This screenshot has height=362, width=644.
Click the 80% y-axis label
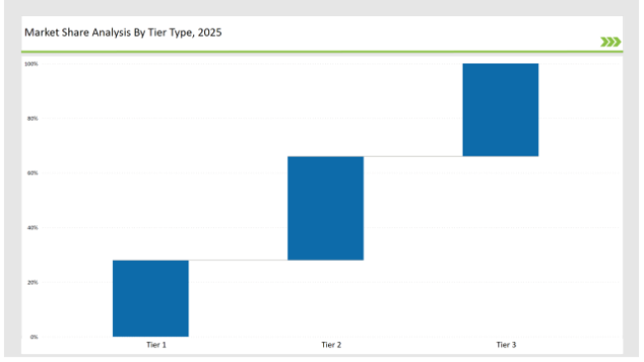coord(33,118)
